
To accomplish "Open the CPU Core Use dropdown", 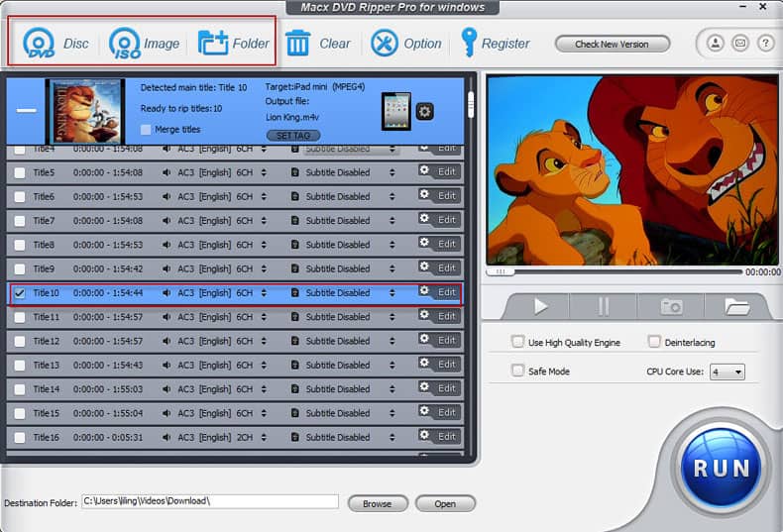I will pyautogui.click(x=727, y=372).
